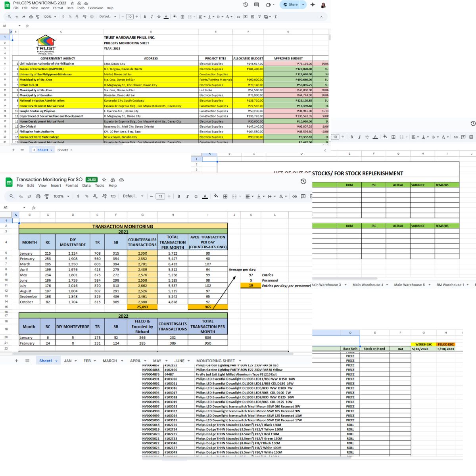This screenshot has width=476, height=476.
Task: Format as percent in Transaction Monitoring toolbar
Action: [87, 196]
